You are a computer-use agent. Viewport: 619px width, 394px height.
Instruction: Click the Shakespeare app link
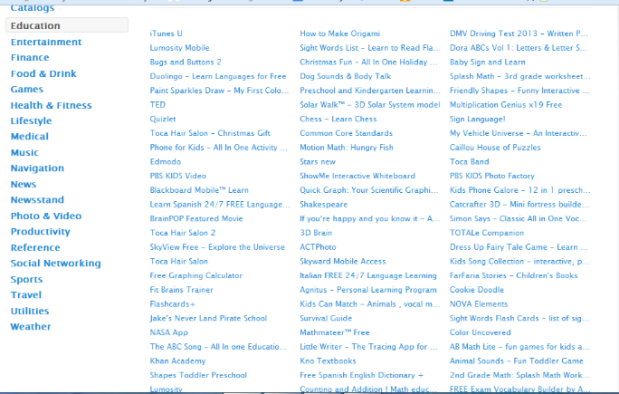tap(323, 204)
